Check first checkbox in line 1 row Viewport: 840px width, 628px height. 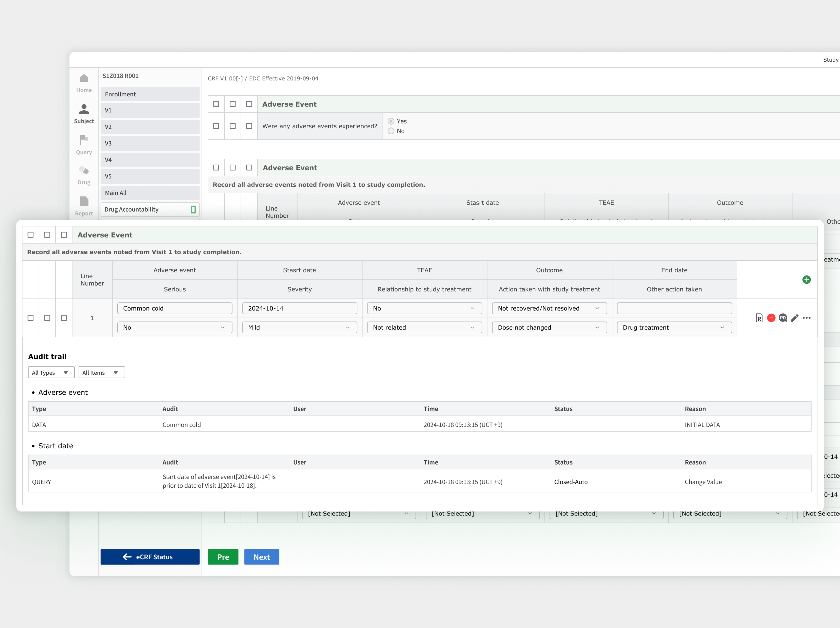point(31,318)
